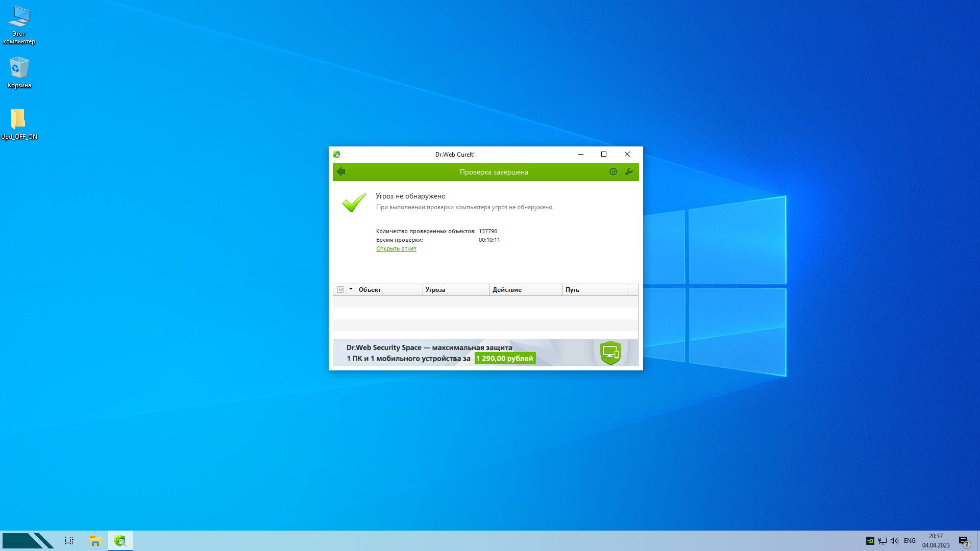Open the volume control in system tray
This screenshot has height=551, width=980.
pos(894,541)
